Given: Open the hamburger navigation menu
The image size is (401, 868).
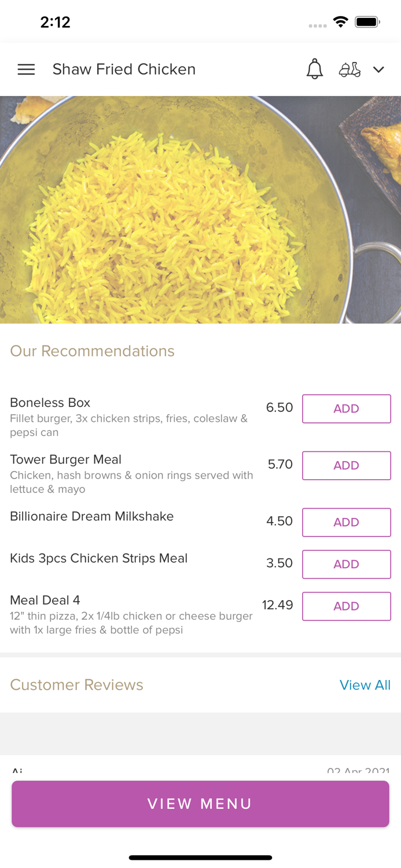Looking at the screenshot, I should click(26, 69).
